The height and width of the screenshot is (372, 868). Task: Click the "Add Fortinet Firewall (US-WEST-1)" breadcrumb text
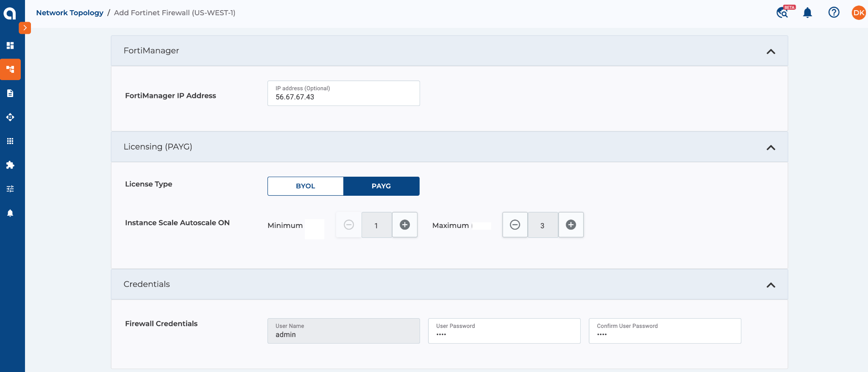pos(175,13)
